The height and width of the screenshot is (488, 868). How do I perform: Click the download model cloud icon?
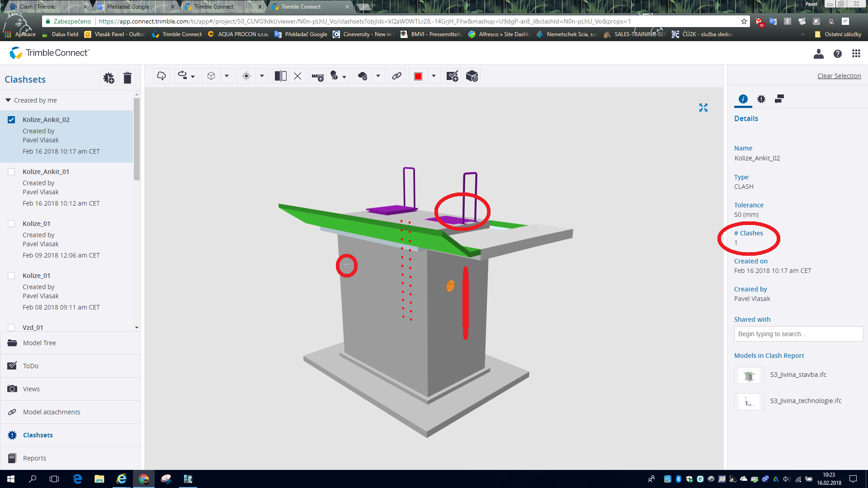coord(161,76)
